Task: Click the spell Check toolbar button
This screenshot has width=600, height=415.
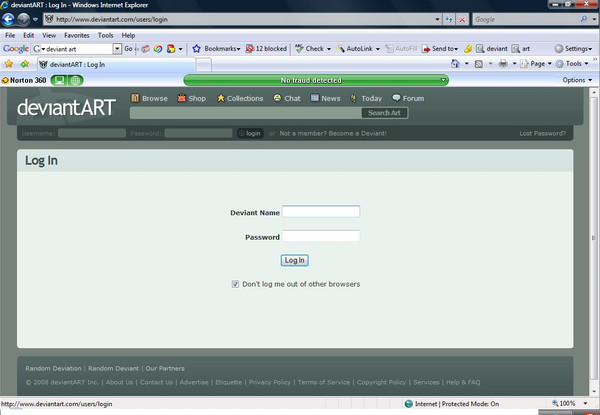Action: [313, 49]
